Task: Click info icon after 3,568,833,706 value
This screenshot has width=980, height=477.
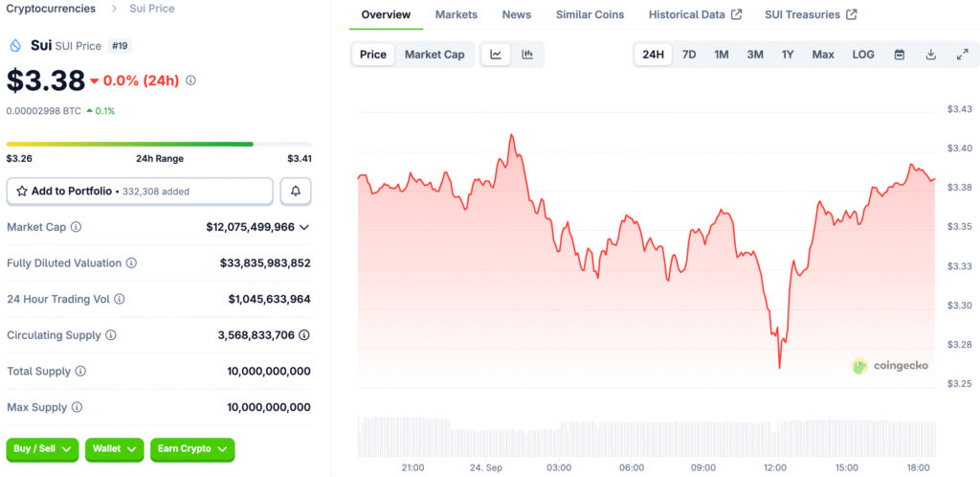Action: click(304, 335)
